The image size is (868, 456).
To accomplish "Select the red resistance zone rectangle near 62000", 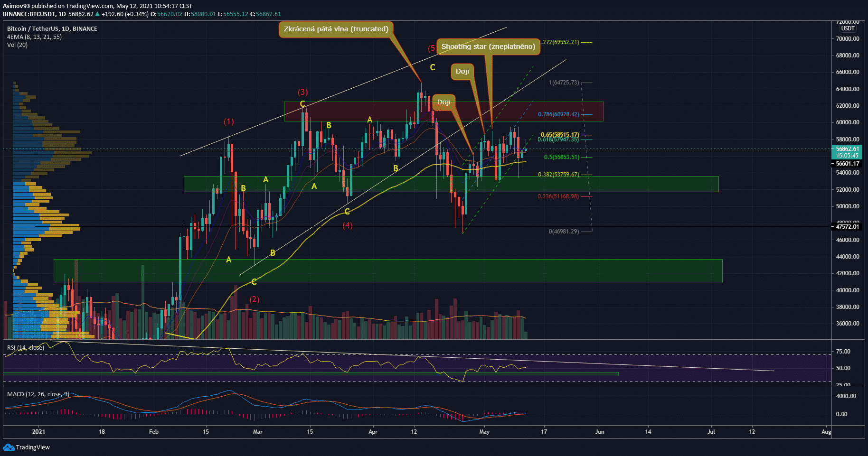I will pos(361,112).
